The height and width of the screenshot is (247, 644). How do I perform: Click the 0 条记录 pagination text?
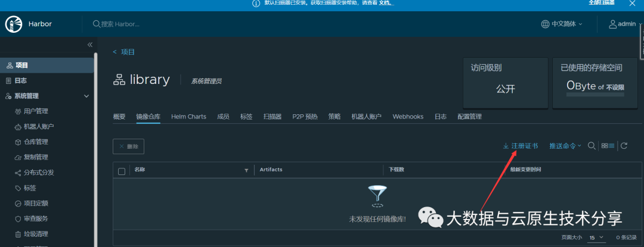(626, 237)
